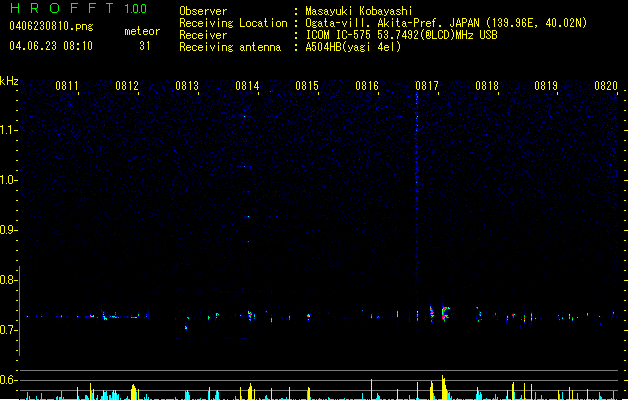Click the 0814 time marker

247,86
